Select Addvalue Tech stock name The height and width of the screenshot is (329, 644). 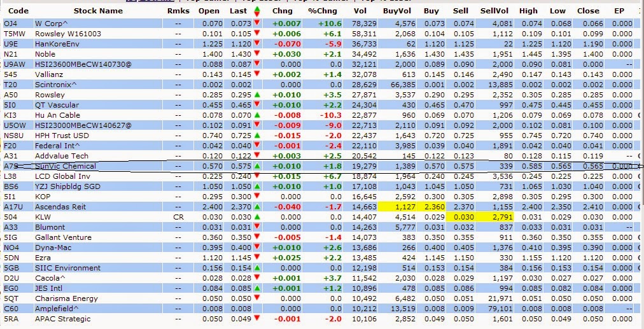point(62,156)
